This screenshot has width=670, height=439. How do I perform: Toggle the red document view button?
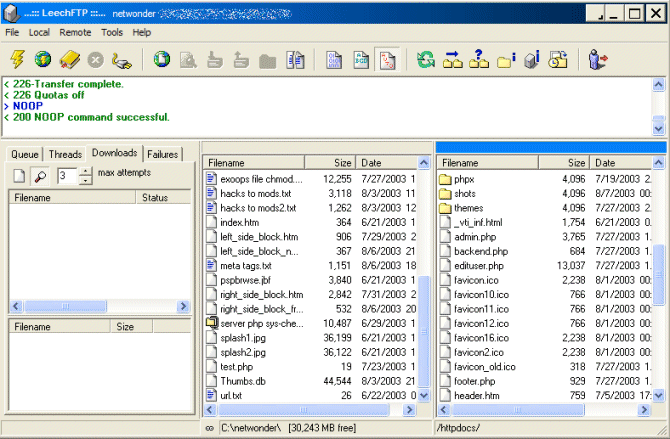387,59
